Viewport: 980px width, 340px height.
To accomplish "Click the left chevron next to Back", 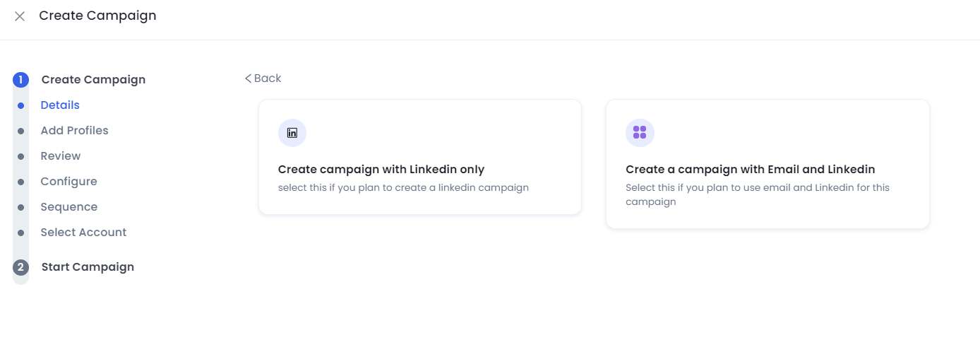I will [248, 78].
